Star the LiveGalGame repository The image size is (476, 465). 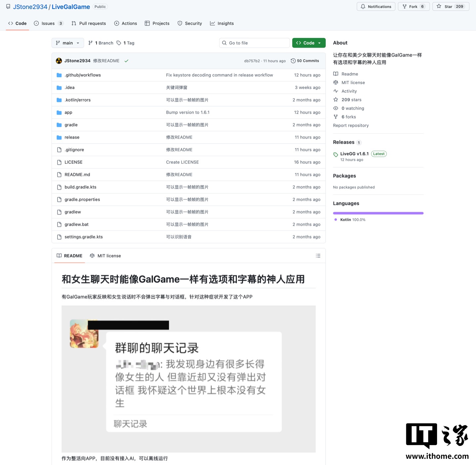[450, 6]
